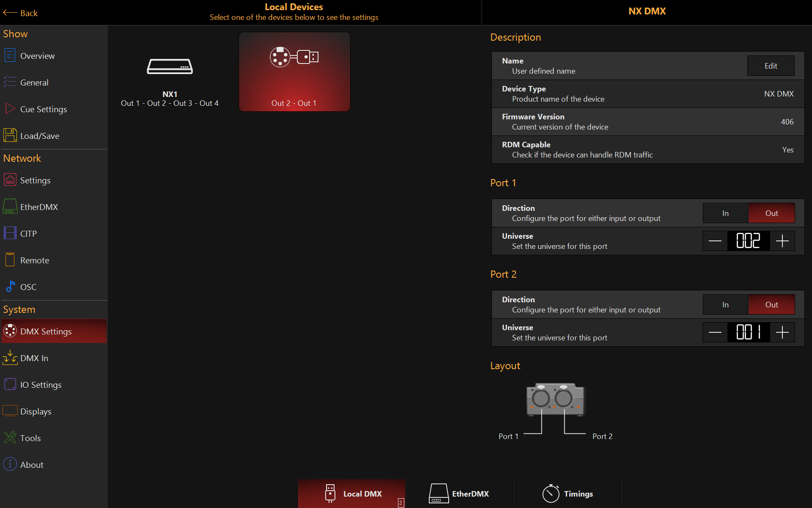
Task: Switch to the EtherDMX bottom tab
Action: coord(459,494)
